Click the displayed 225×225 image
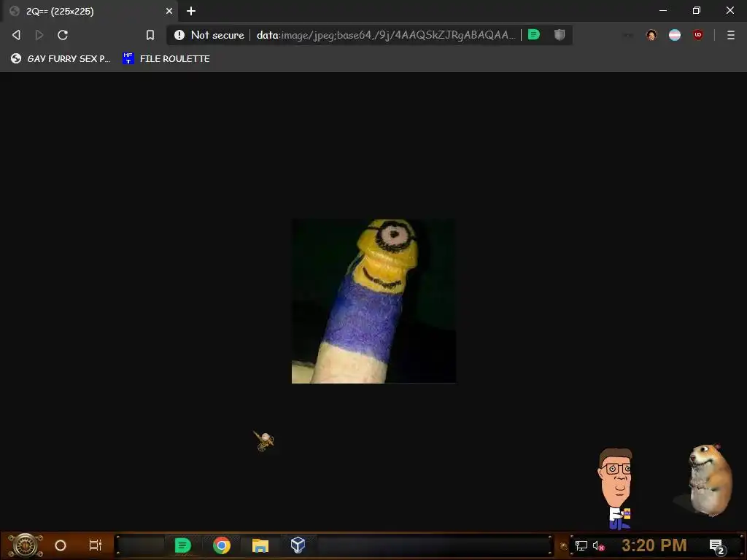 click(373, 301)
